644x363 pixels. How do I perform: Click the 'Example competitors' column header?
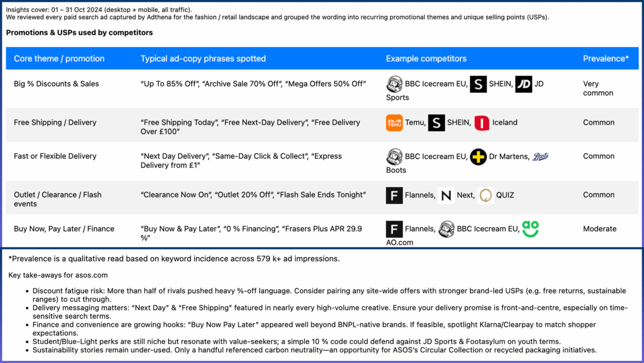(426, 58)
